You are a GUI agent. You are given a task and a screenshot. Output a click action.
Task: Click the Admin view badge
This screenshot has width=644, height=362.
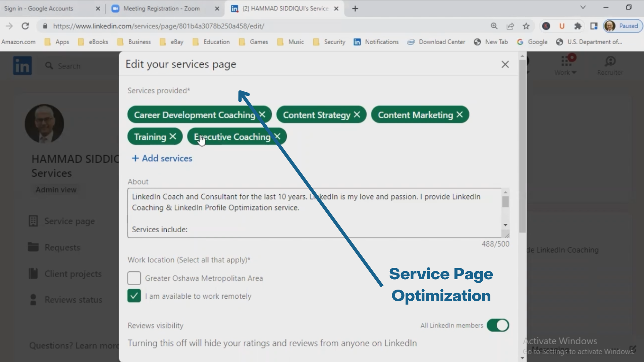[x=56, y=190]
